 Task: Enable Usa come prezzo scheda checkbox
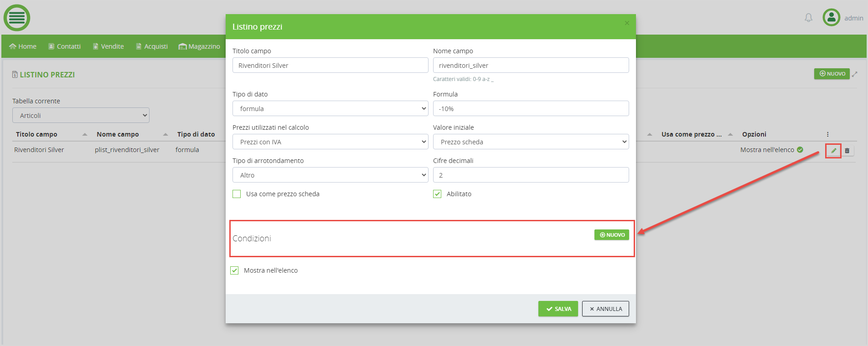tap(237, 194)
